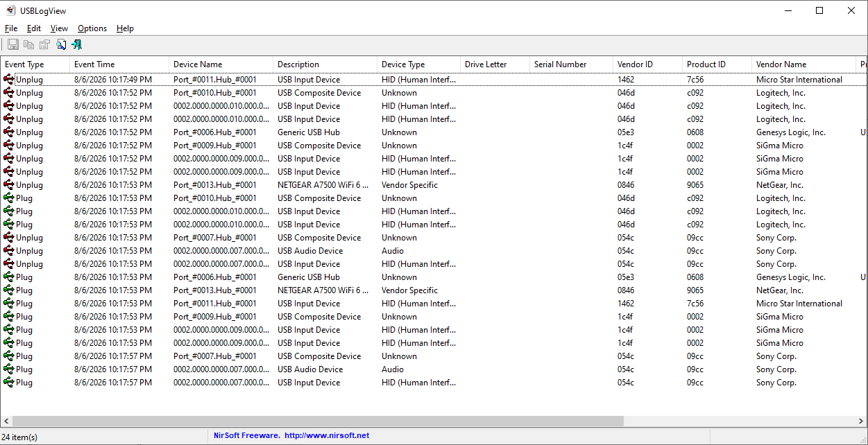Open the http://www.nirsoft.net link

coord(327,436)
